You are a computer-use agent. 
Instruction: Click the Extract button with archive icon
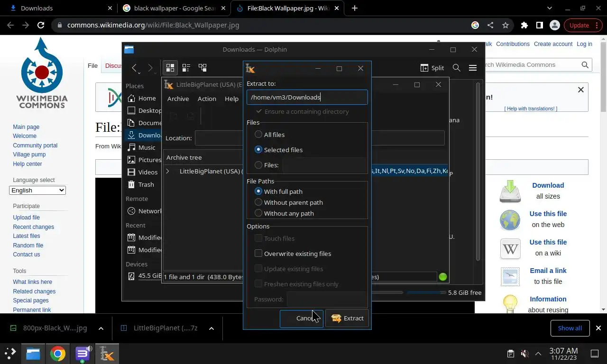point(347,318)
